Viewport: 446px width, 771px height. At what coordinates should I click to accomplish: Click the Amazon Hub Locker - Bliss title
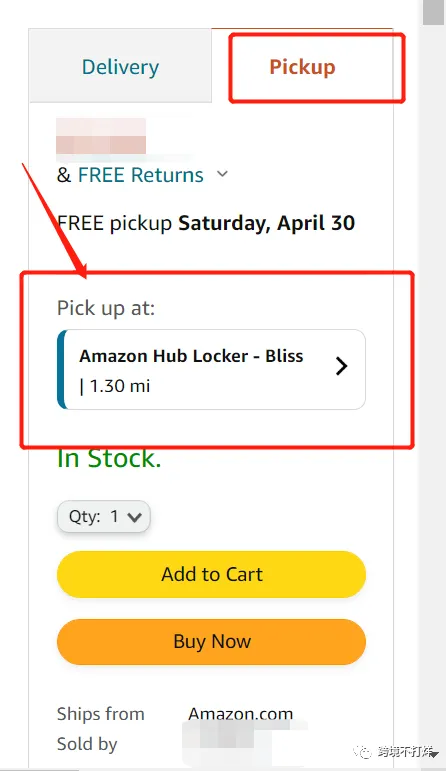coord(191,356)
